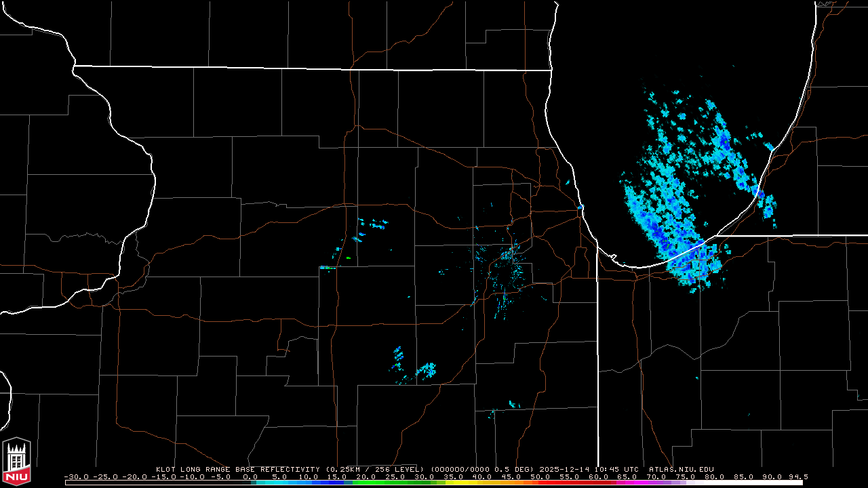The height and width of the screenshot is (488, 868).
Task: Select the (0.25KM / 256 LEVEL) label
Action: (375, 469)
